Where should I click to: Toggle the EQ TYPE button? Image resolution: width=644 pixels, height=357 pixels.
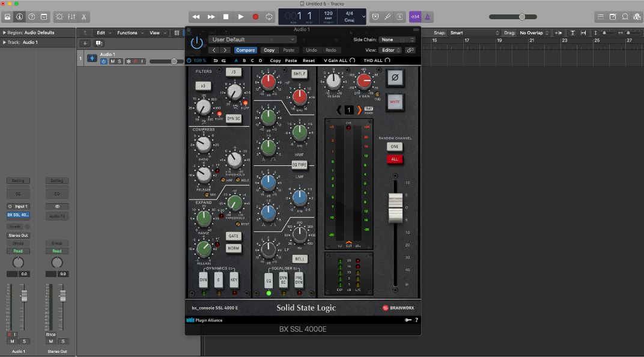(x=299, y=165)
